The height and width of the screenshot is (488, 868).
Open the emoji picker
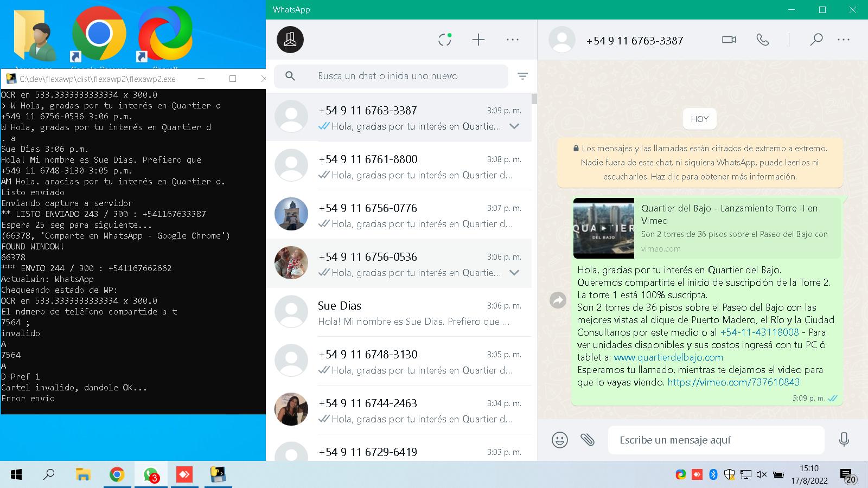(x=560, y=440)
